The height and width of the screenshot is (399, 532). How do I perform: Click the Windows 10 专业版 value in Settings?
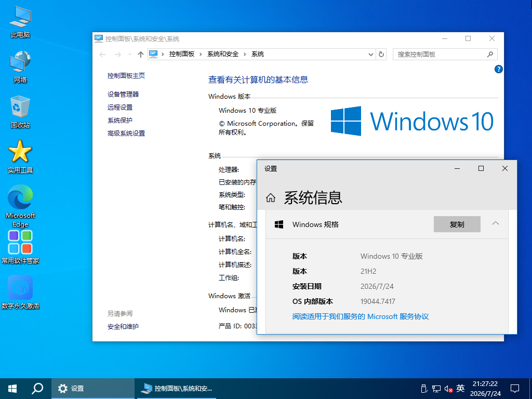click(392, 256)
